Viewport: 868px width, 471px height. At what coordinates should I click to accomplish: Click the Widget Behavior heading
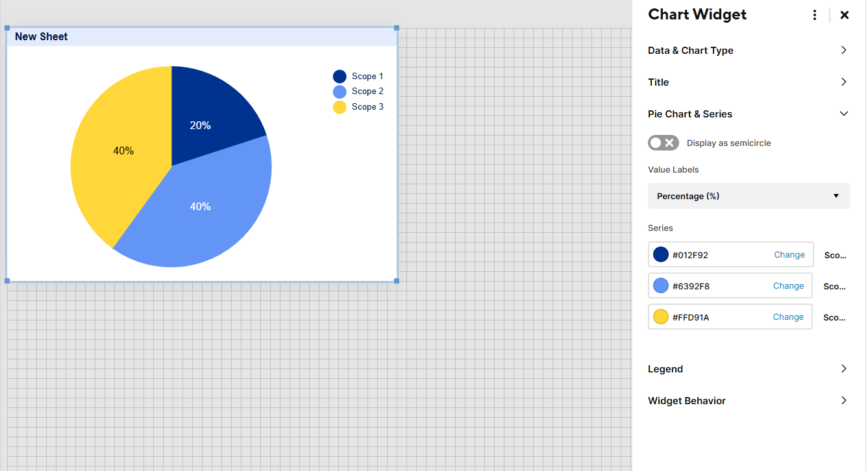pos(687,401)
